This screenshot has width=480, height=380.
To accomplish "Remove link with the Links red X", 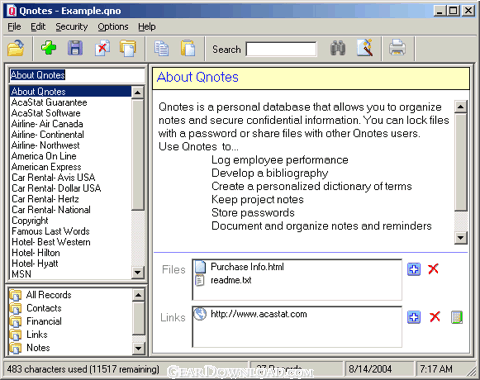I will [x=435, y=317].
